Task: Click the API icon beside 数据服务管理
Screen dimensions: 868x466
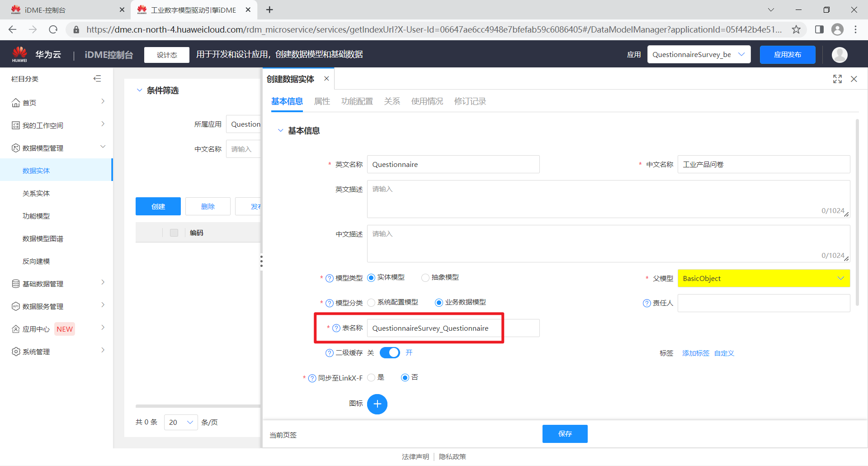Action: (x=16, y=306)
